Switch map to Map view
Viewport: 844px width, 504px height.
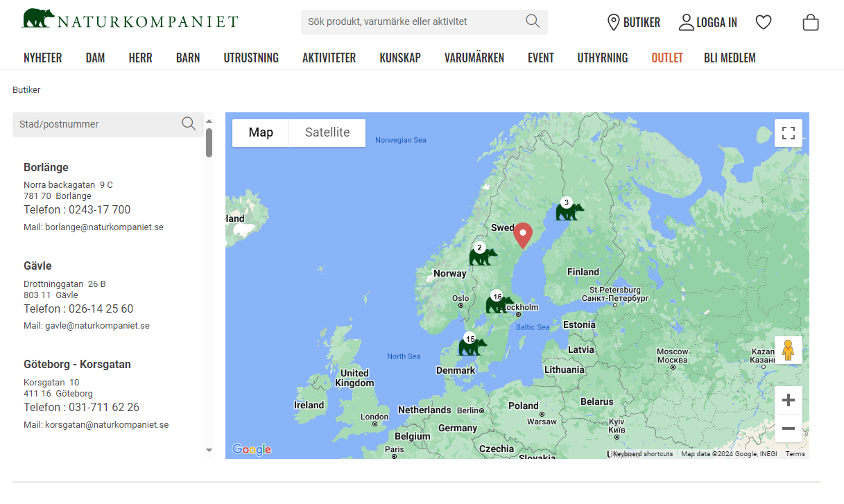point(261,132)
